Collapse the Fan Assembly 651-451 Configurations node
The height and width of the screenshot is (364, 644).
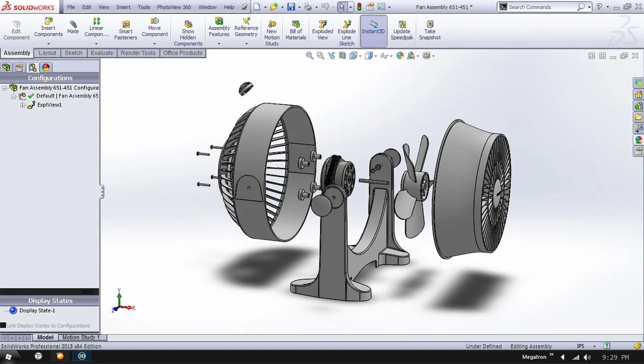point(4,88)
